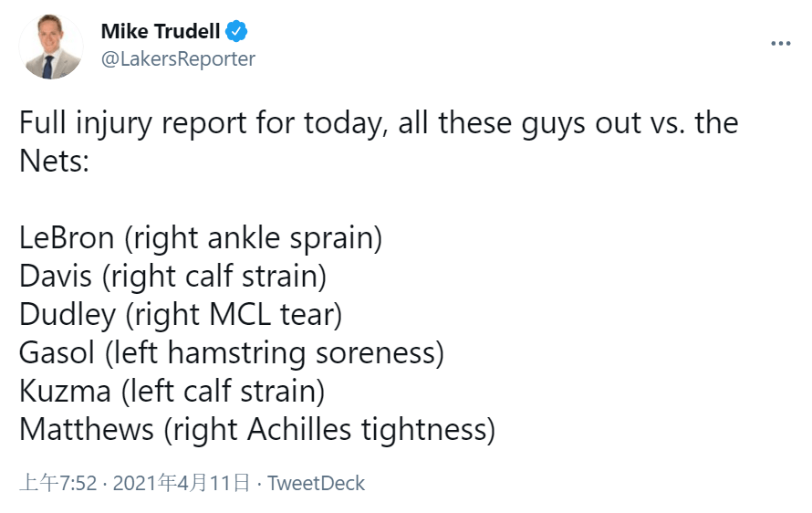Open the @LakersReporter handle link

[x=178, y=59]
